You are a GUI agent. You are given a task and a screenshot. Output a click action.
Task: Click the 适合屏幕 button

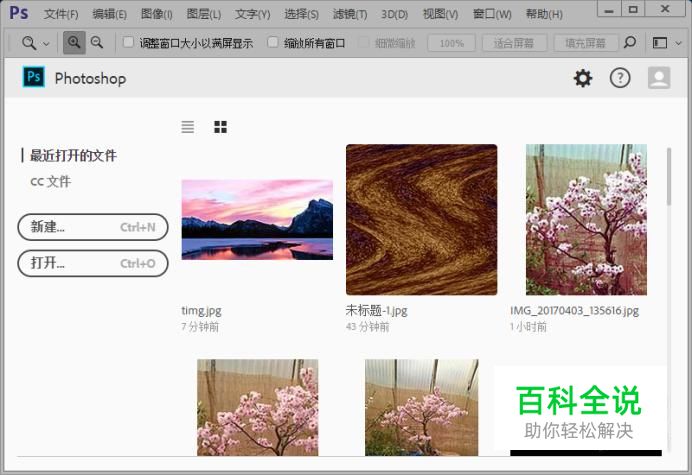[514, 43]
